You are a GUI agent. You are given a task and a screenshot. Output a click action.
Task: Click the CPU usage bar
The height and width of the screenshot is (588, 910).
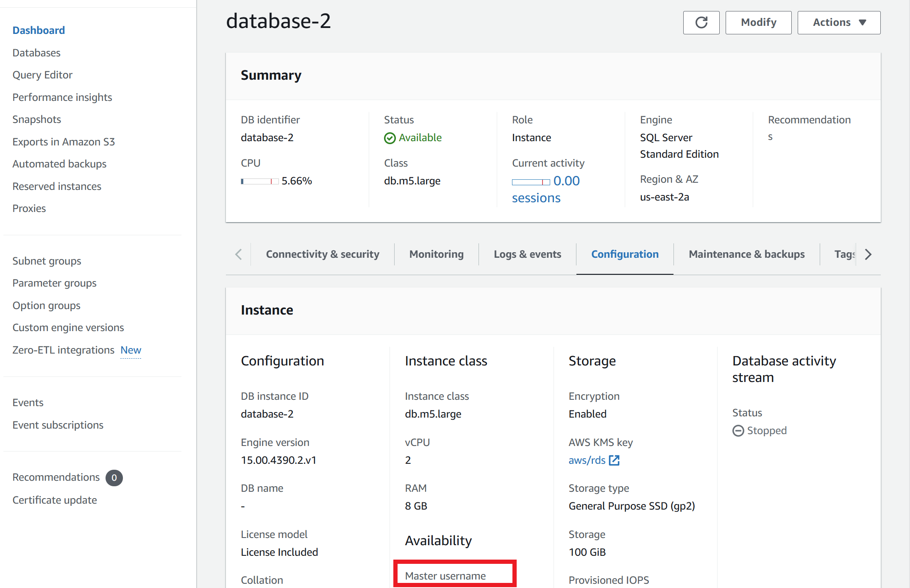click(259, 181)
